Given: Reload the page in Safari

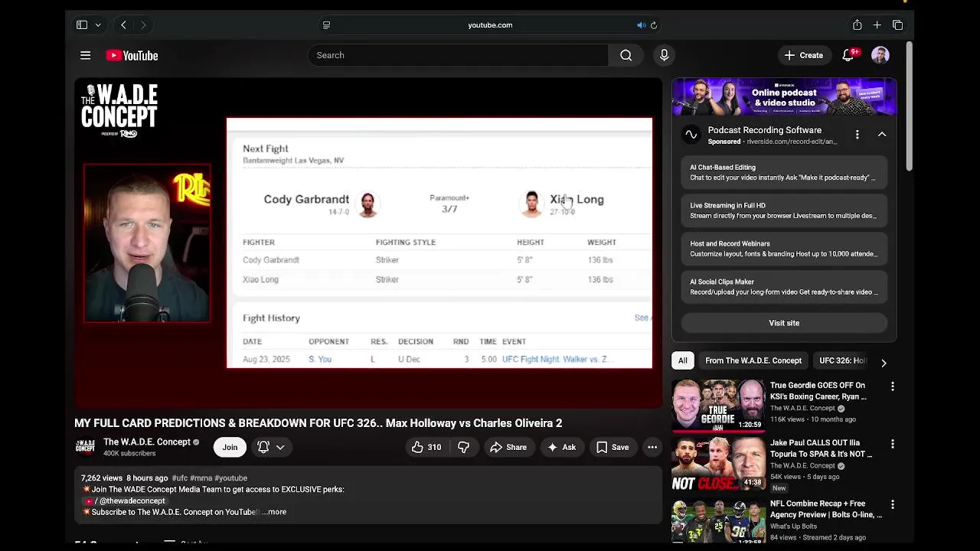Looking at the screenshot, I should point(654,25).
